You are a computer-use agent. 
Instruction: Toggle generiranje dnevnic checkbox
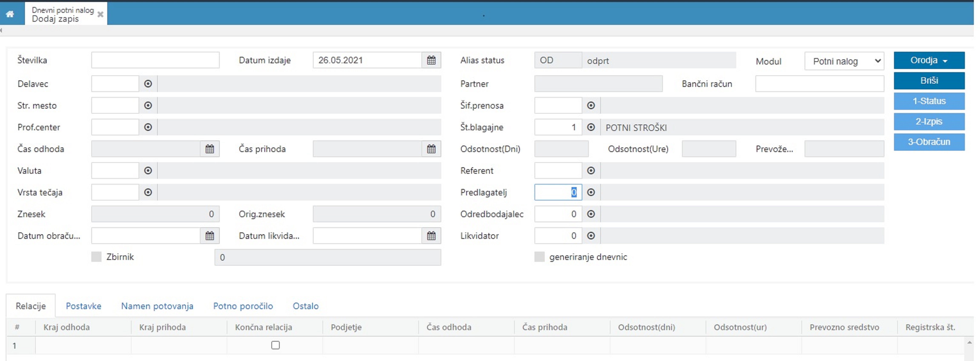(539, 257)
